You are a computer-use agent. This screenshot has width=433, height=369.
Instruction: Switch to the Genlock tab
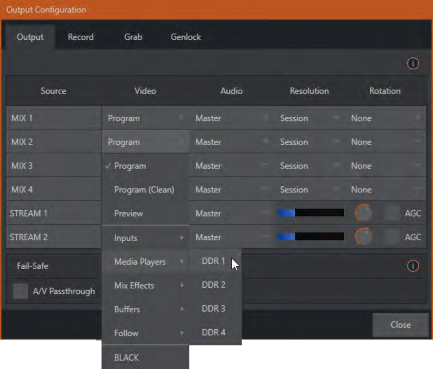186,37
